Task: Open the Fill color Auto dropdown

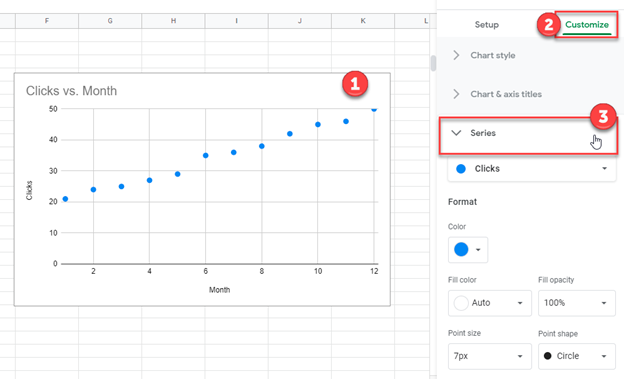Action: coord(489,303)
